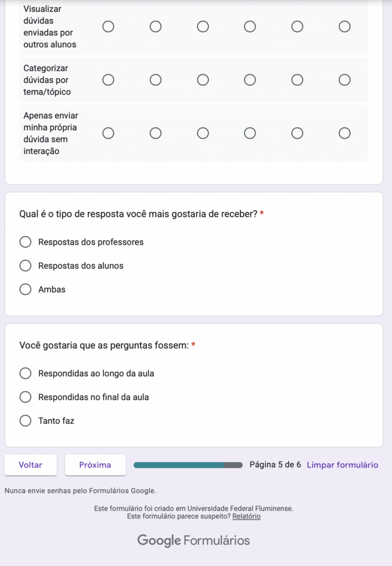The image size is (392, 566).
Task: Select fourth radio in 'Apenas enviar' row
Action: (x=250, y=133)
